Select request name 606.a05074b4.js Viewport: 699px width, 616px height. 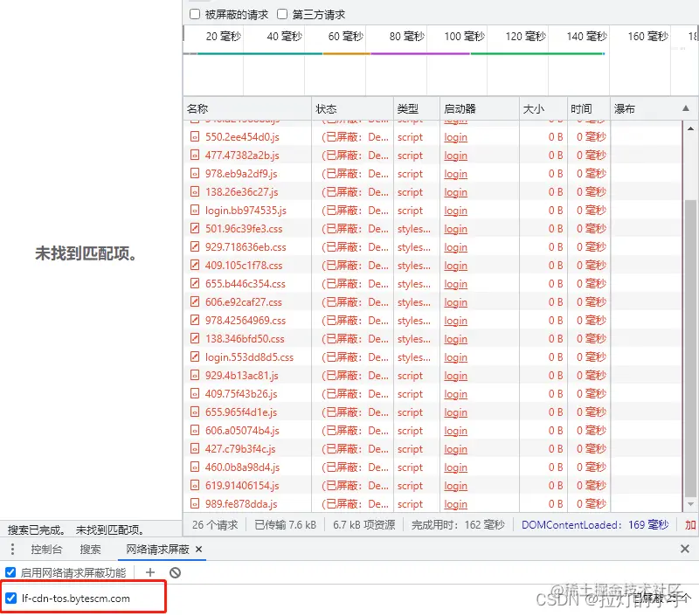[242, 431]
